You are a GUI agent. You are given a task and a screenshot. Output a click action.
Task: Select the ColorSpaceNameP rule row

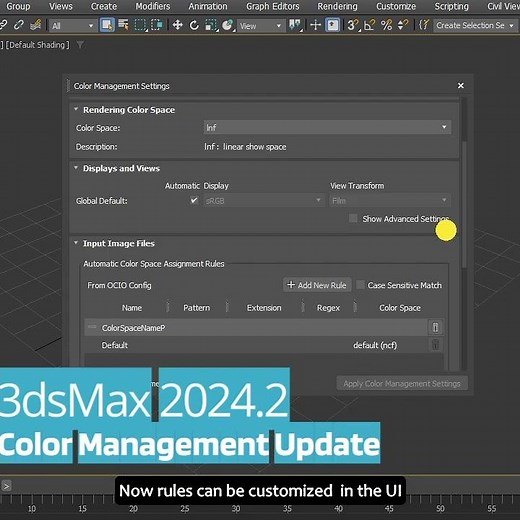[x=256, y=328]
